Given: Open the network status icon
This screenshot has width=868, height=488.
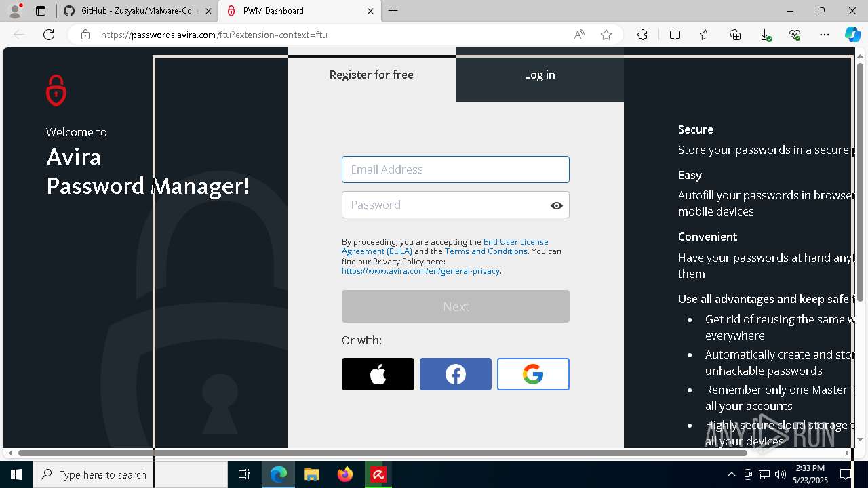Looking at the screenshot, I should (764, 474).
